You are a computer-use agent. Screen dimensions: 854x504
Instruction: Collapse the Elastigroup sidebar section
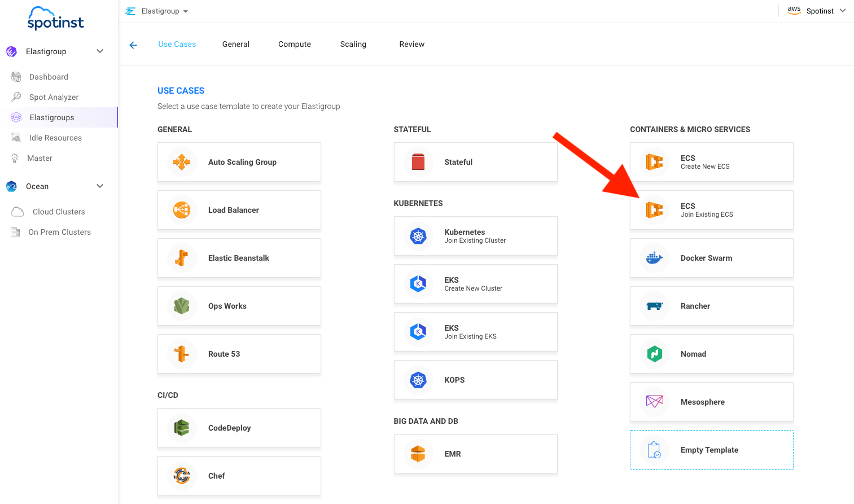coord(100,51)
